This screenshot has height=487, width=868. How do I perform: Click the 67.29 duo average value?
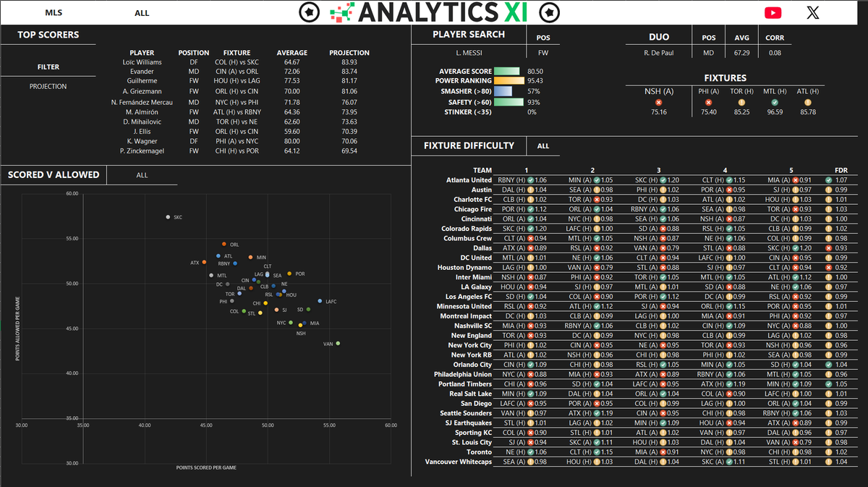coord(741,53)
